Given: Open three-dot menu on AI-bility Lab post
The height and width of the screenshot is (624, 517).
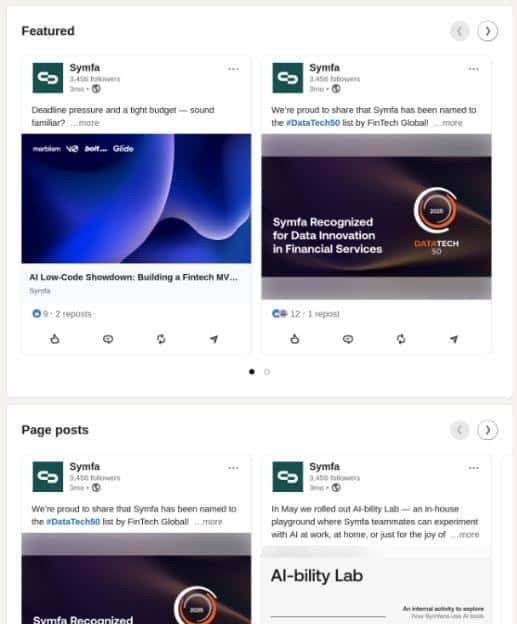Looking at the screenshot, I should click(473, 468).
